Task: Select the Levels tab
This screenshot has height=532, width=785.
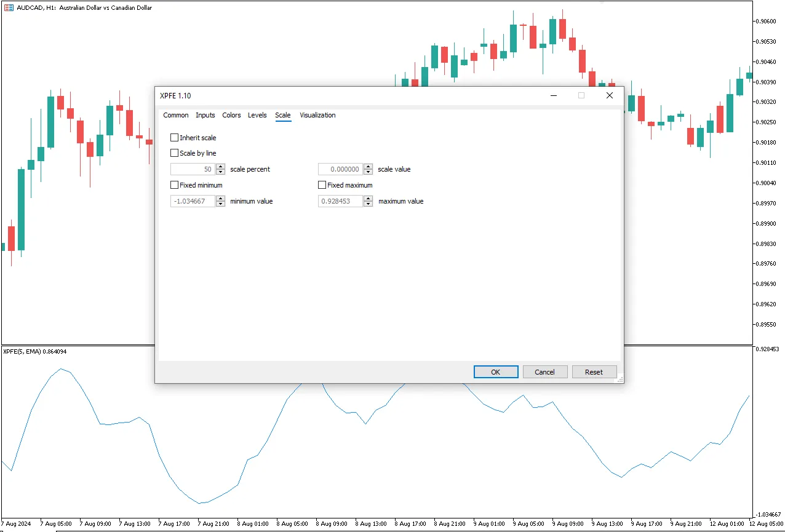Action: [257, 115]
